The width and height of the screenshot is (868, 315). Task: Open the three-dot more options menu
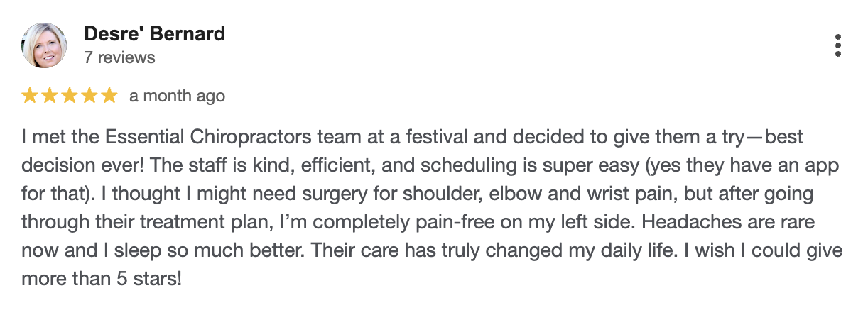point(838,45)
